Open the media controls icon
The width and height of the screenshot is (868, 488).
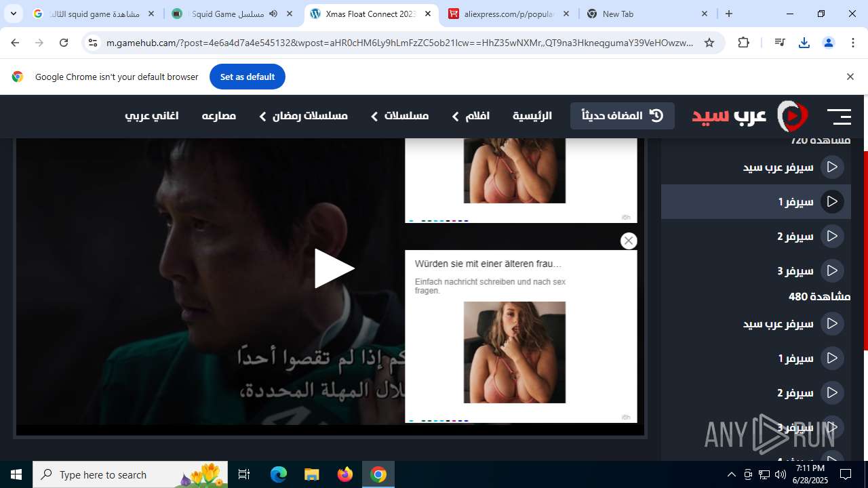(x=779, y=43)
